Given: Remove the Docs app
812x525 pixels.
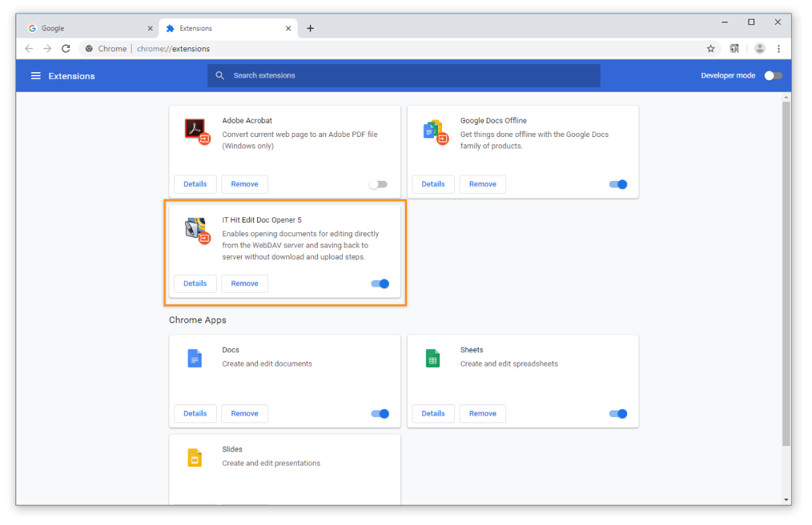Looking at the screenshot, I should click(x=244, y=414).
